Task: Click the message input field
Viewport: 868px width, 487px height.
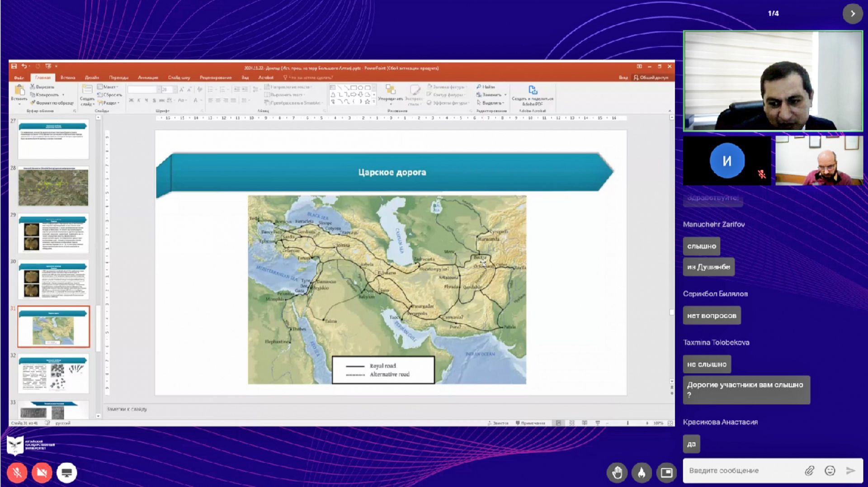Action: [741, 471]
